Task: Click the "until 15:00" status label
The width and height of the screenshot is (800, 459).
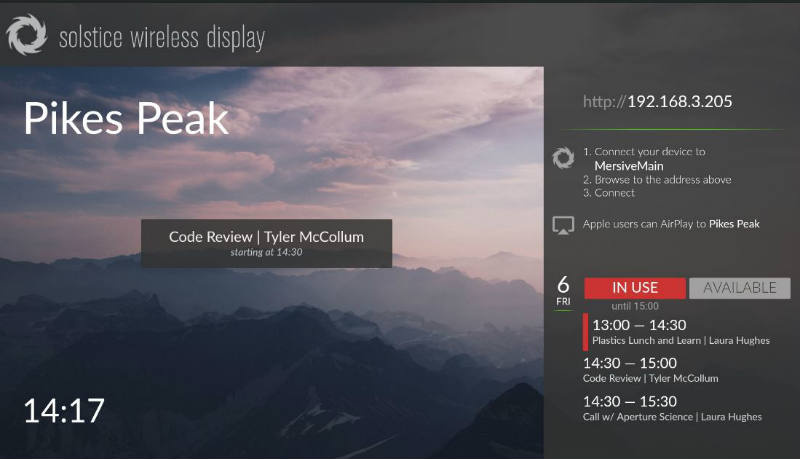Action: point(635,305)
